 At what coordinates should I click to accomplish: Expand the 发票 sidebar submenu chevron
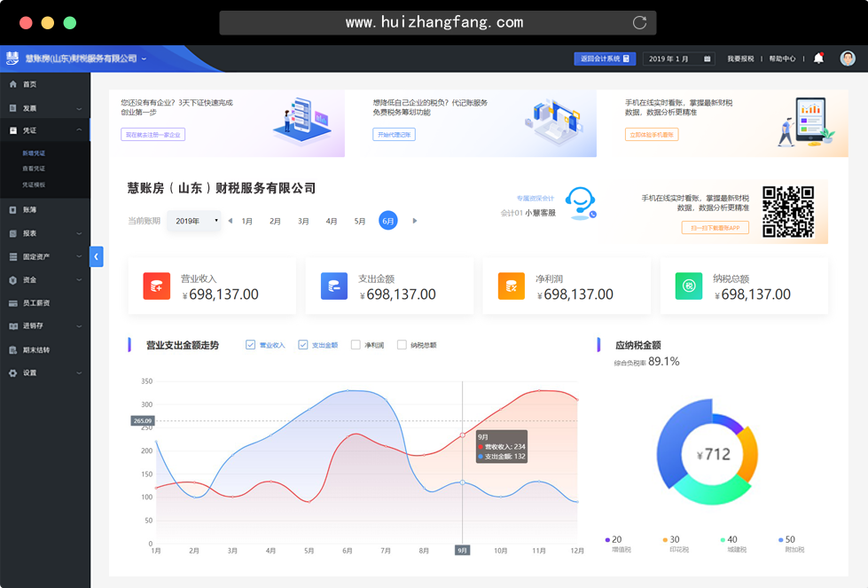pyautogui.click(x=79, y=108)
